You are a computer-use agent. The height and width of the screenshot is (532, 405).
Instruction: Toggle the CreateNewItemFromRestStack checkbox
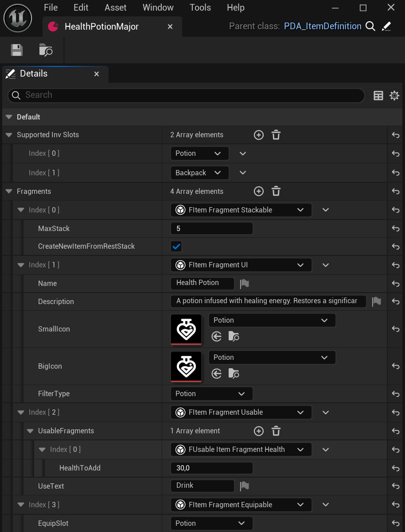pos(176,247)
